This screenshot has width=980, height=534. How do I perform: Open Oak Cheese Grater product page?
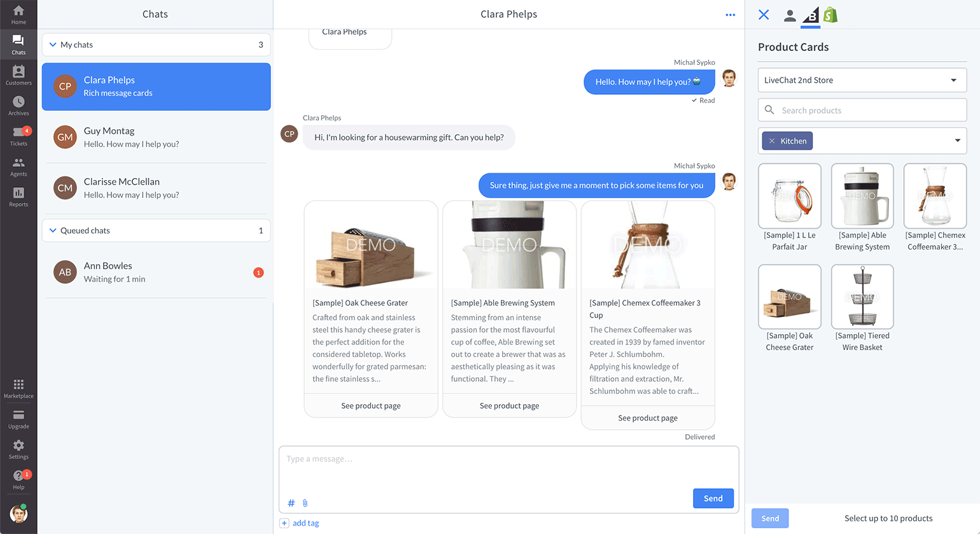click(371, 405)
